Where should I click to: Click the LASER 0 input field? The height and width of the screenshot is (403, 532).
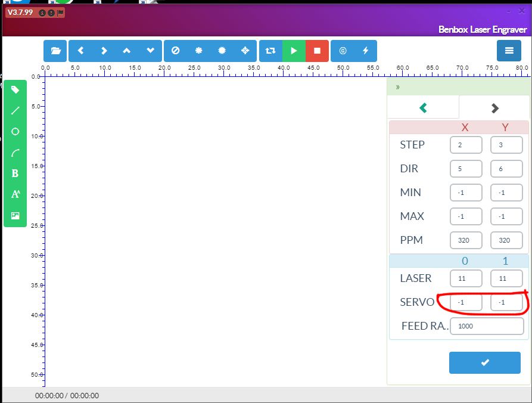466,278
